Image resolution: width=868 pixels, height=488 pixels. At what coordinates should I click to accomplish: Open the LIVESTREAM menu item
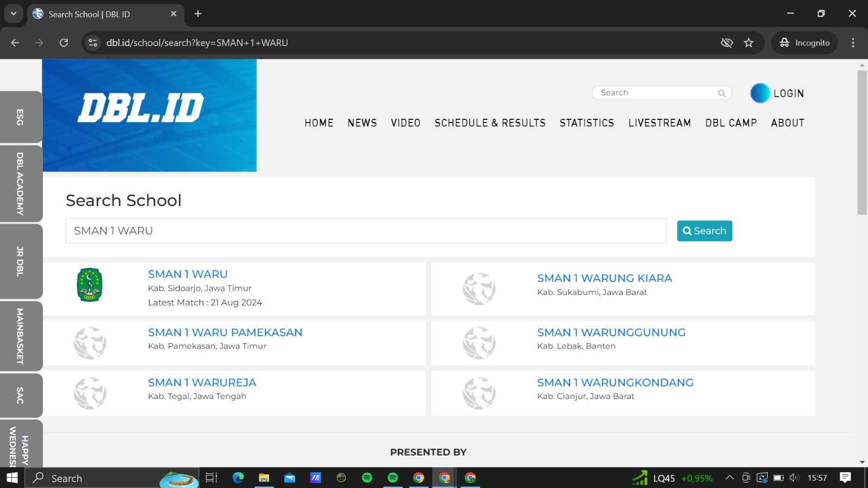click(x=660, y=123)
